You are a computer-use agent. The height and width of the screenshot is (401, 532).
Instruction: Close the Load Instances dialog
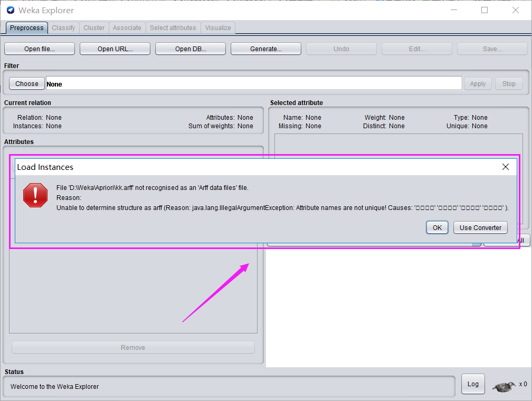(x=505, y=167)
